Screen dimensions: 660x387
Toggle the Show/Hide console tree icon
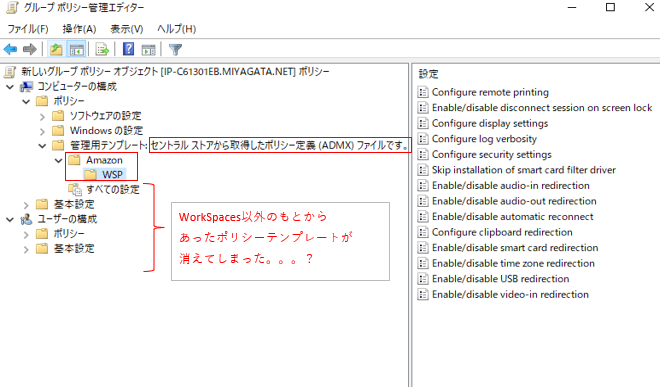coord(77,50)
